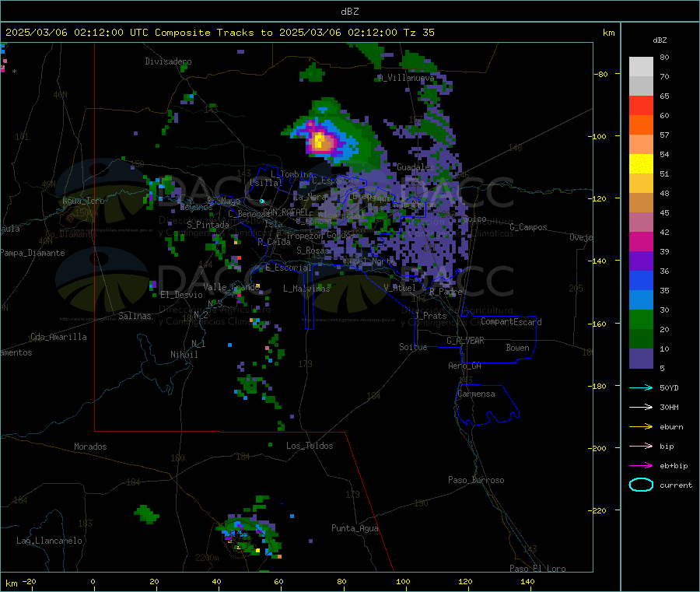The height and width of the screenshot is (592, 700).
Task: Click the 80 km horizontal axis tick
Action: [x=341, y=581]
